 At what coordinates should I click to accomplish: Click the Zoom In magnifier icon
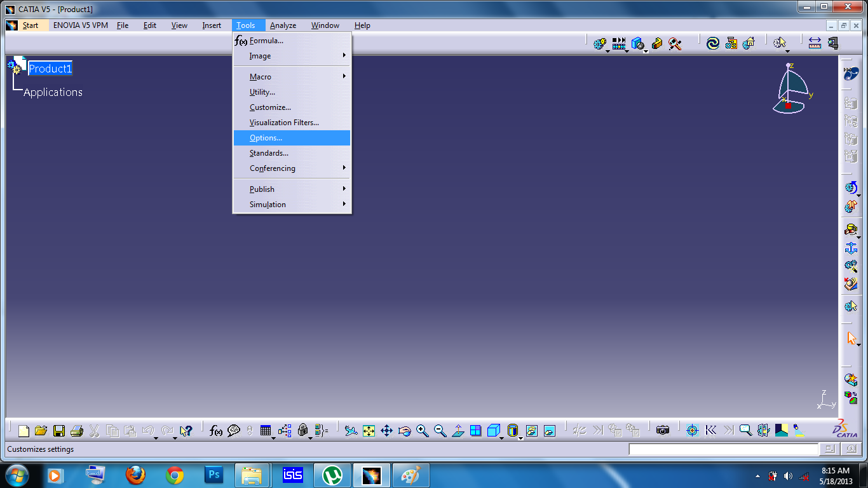click(x=423, y=431)
